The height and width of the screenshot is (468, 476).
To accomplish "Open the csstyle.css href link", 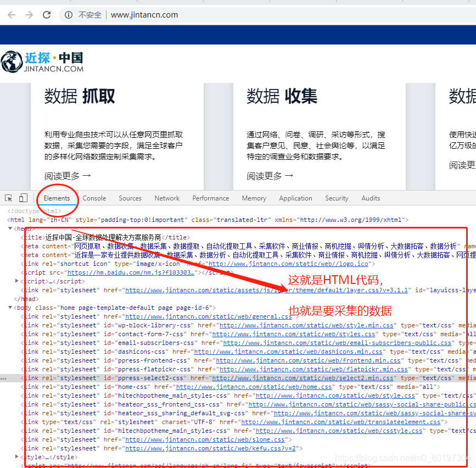I will (339, 431).
